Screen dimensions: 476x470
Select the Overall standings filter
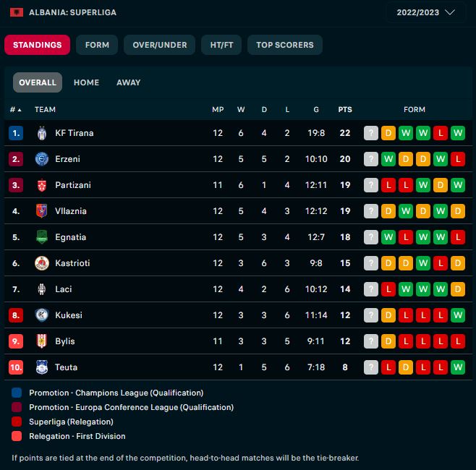(38, 82)
